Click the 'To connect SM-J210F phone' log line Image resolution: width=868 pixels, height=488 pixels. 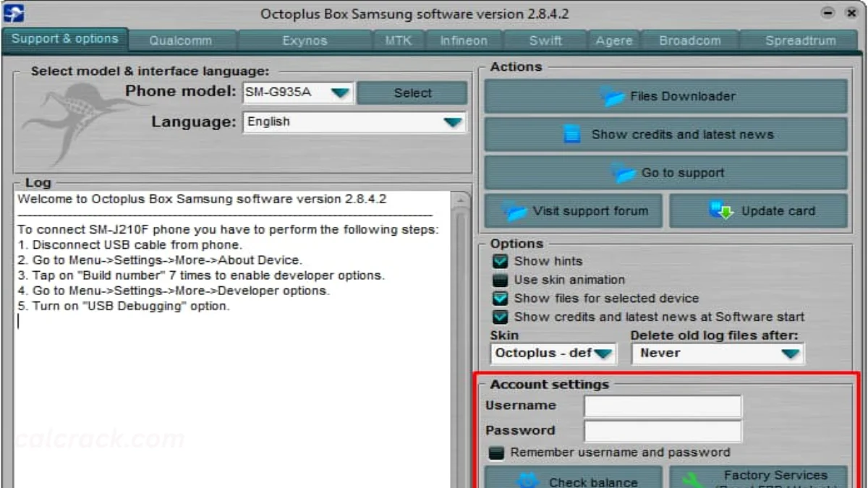(x=228, y=230)
